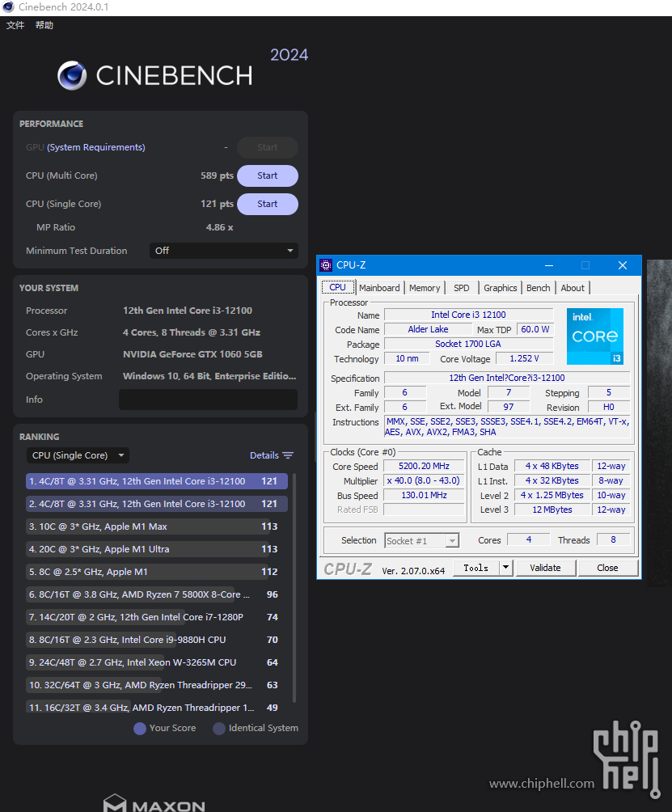Close the CPU-Z window with X
The height and width of the screenshot is (812, 672).
(x=623, y=265)
